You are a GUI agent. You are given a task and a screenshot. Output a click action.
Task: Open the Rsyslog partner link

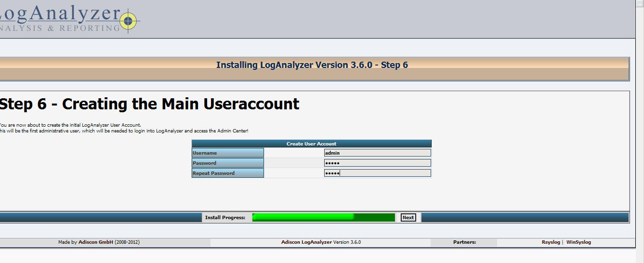tap(551, 242)
